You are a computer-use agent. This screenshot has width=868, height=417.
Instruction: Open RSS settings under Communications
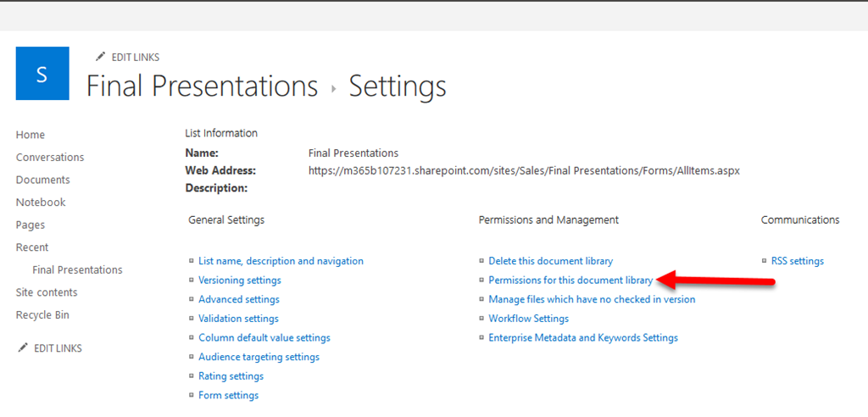[x=797, y=261]
